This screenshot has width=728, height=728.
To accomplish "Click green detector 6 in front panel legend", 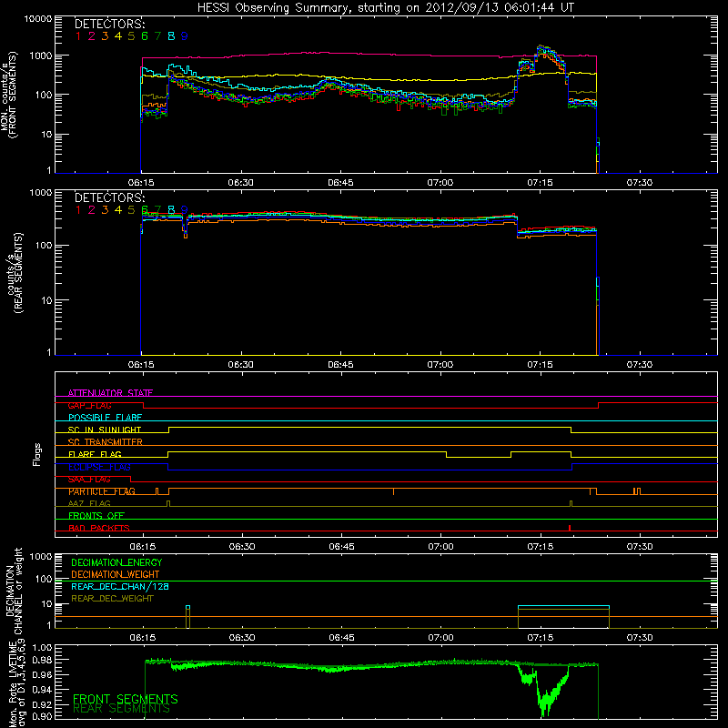I will 145,36.
